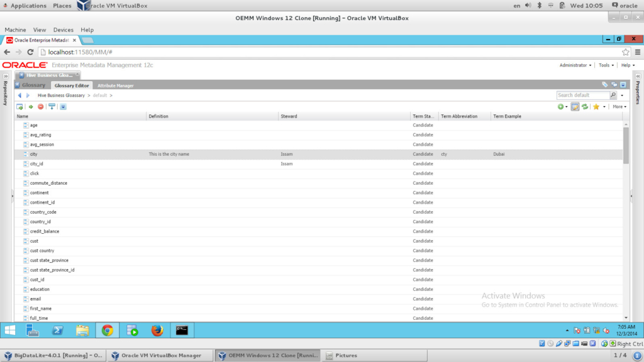The image size is (644, 362).
Task: Open the command prompt taskbar icon
Action: pyautogui.click(x=182, y=331)
